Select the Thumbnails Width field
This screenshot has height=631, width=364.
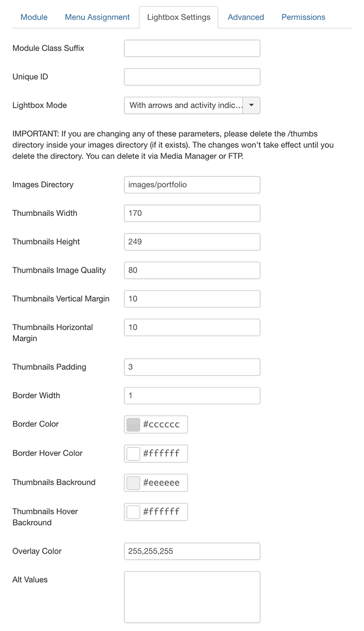[192, 213]
